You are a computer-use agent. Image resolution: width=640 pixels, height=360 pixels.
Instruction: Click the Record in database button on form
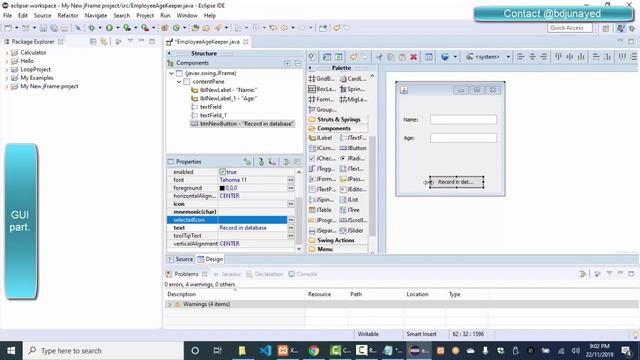coord(456,182)
